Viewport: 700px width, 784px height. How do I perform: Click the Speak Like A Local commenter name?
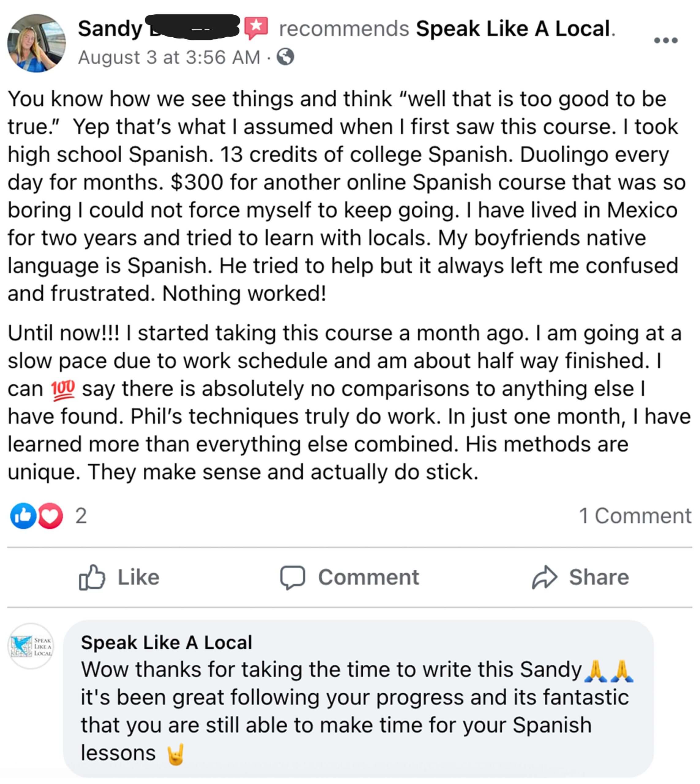[x=167, y=643]
